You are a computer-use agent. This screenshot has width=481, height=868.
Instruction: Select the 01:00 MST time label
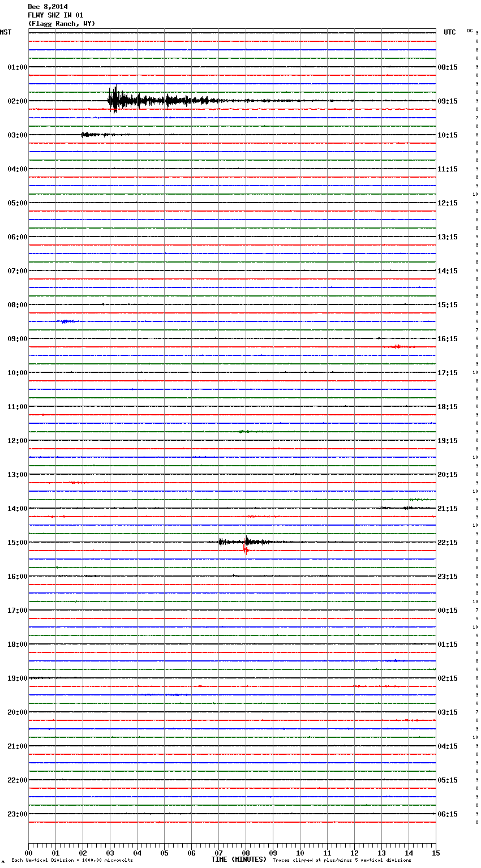[x=17, y=67]
